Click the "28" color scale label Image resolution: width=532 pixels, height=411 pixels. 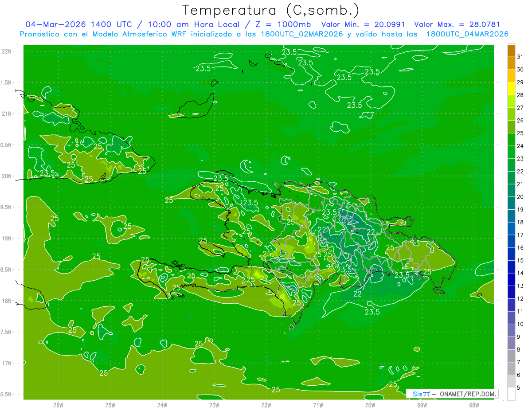(x=520, y=95)
